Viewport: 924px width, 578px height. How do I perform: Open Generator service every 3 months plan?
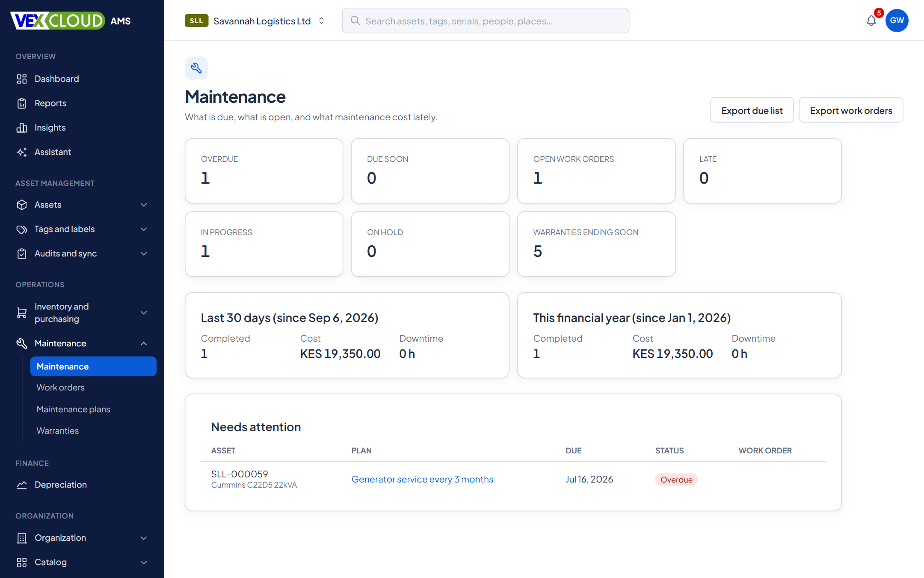coord(422,479)
